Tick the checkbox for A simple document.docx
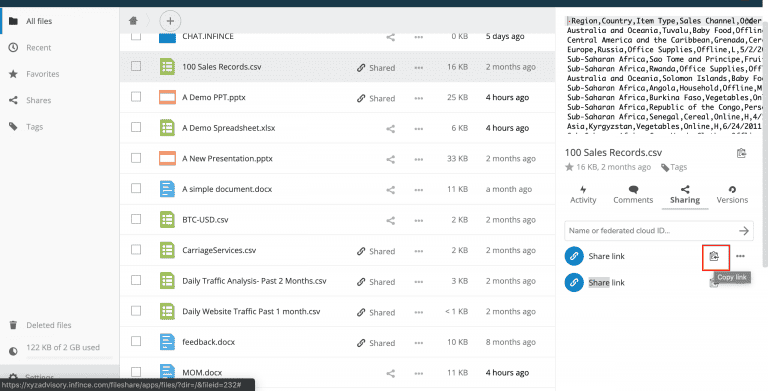This screenshot has width=768, height=391. (136, 189)
